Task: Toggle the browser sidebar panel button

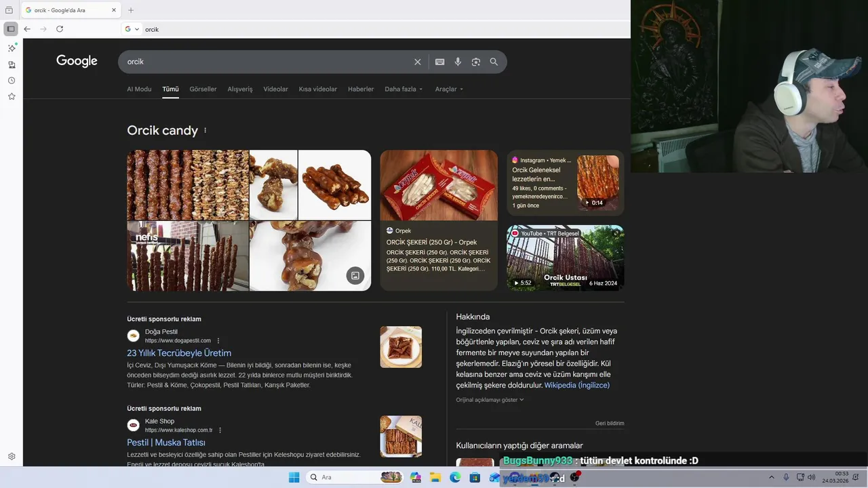Action: pyautogui.click(x=11, y=29)
